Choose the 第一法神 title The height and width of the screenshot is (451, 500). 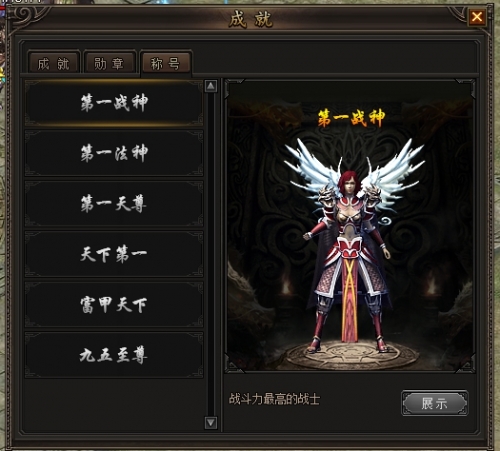pos(114,153)
